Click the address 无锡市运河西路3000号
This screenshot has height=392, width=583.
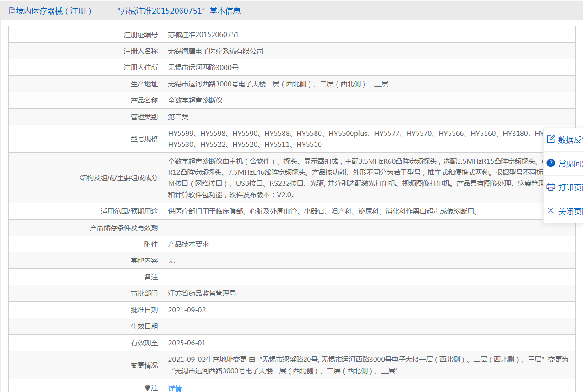(x=203, y=67)
